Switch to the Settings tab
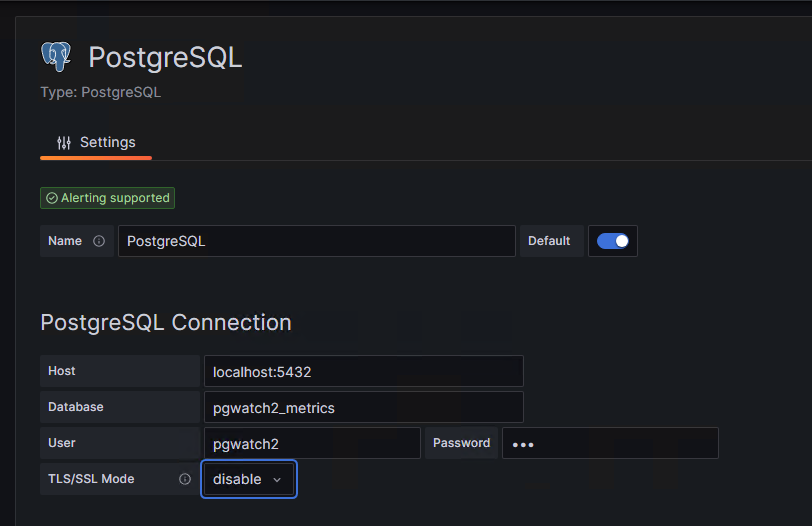The width and height of the screenshot is (812, 526). [x=96, y=143]
